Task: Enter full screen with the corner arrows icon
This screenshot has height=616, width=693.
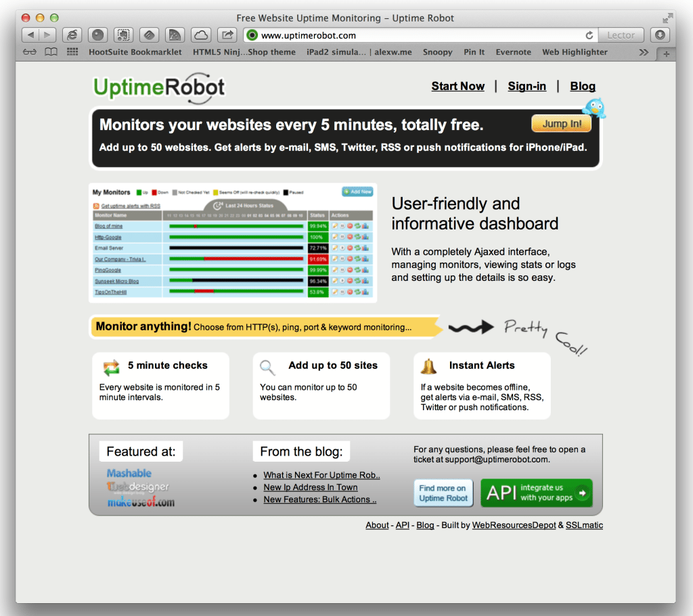Action: (667, 18)
